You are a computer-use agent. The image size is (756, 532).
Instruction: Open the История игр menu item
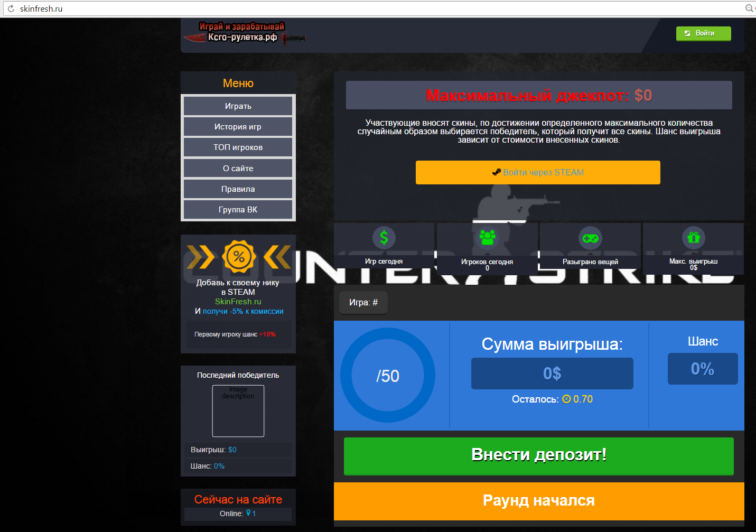click(238, 127)
